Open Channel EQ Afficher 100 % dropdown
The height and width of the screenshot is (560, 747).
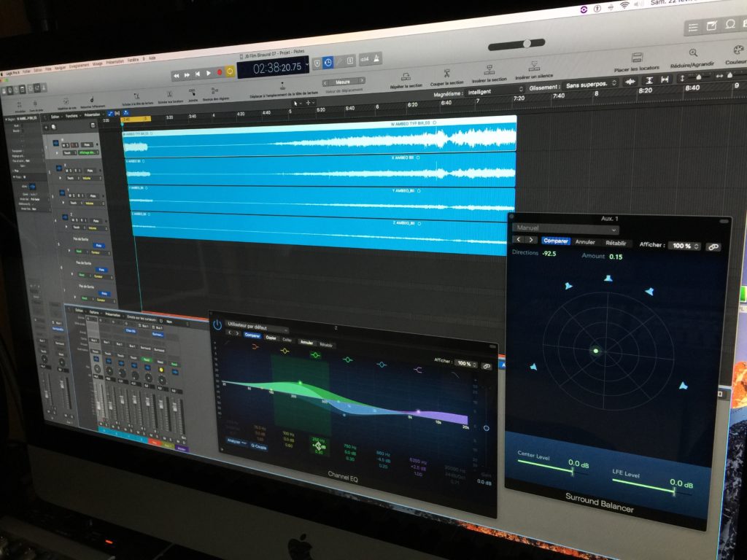click(x=465, y=363)
